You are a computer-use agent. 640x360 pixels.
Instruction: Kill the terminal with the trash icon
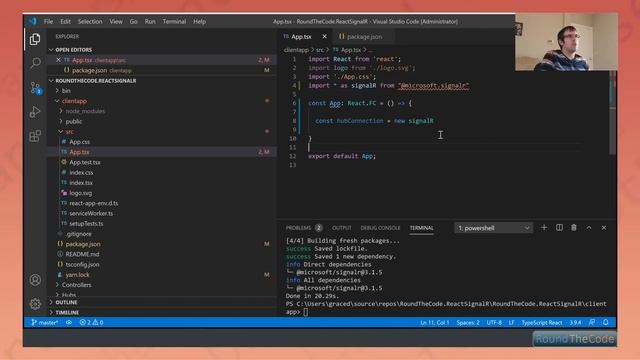(574, 228)
